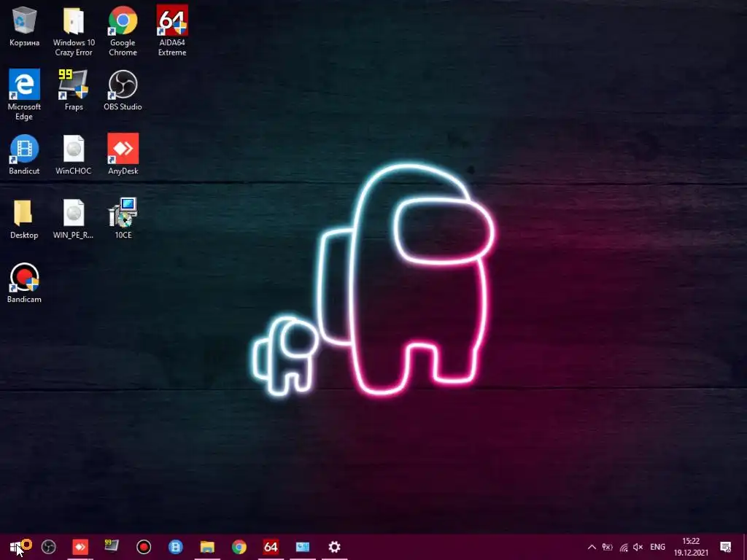Screen dimensions: 747x560
Task: Select the Desktop folder icon
Action: point(24,219)
